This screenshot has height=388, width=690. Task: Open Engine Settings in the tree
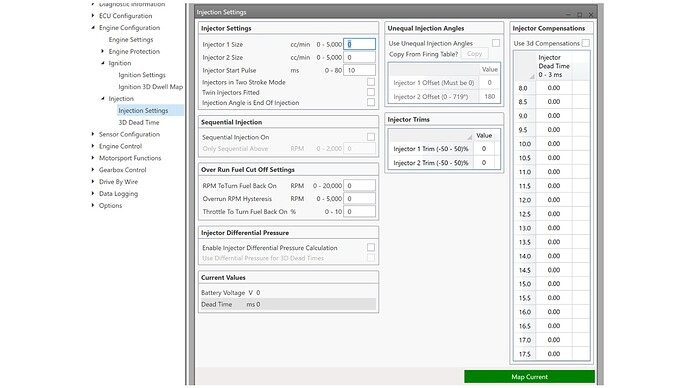(131, 40)
